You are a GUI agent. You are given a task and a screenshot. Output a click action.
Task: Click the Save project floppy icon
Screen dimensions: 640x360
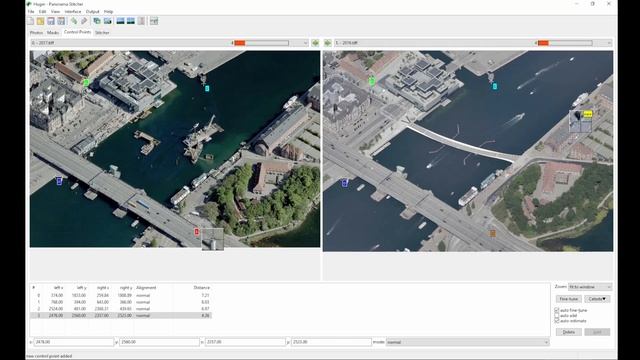pos(51,21)
